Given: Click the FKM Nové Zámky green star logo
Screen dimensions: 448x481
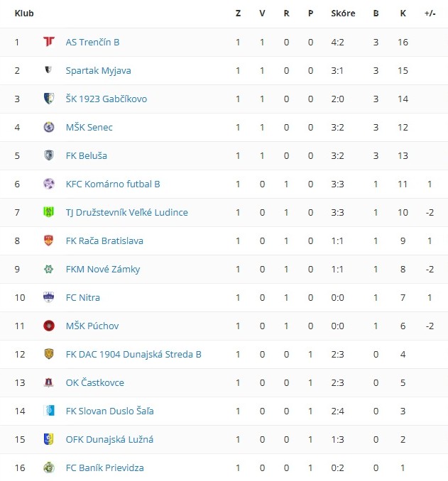Looking at the screenshot, I should click(49, 269).
